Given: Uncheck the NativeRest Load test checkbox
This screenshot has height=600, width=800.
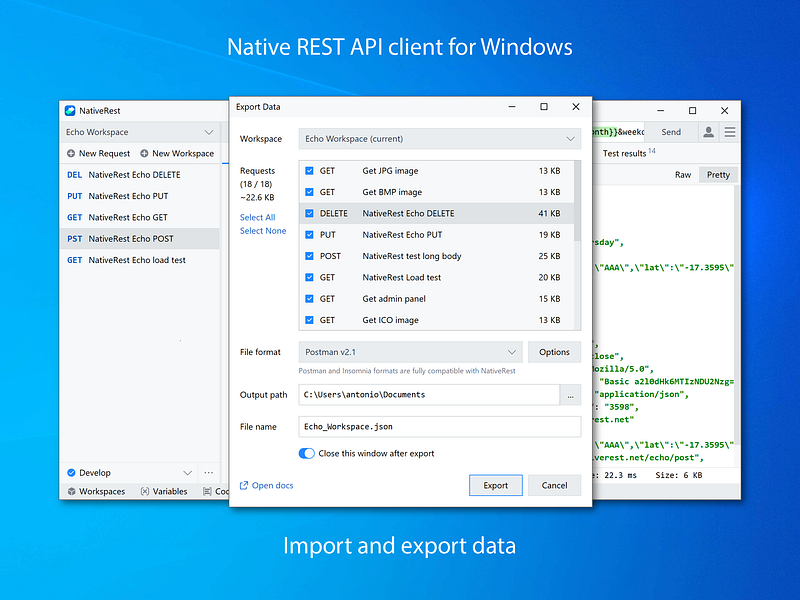Looking at the screenshot, I should [x=309, y=278].
